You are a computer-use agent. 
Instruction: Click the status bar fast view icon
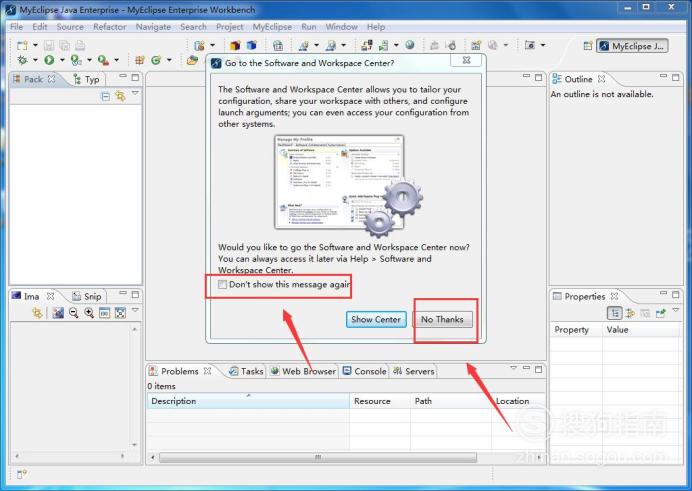(x=22, y=474)
